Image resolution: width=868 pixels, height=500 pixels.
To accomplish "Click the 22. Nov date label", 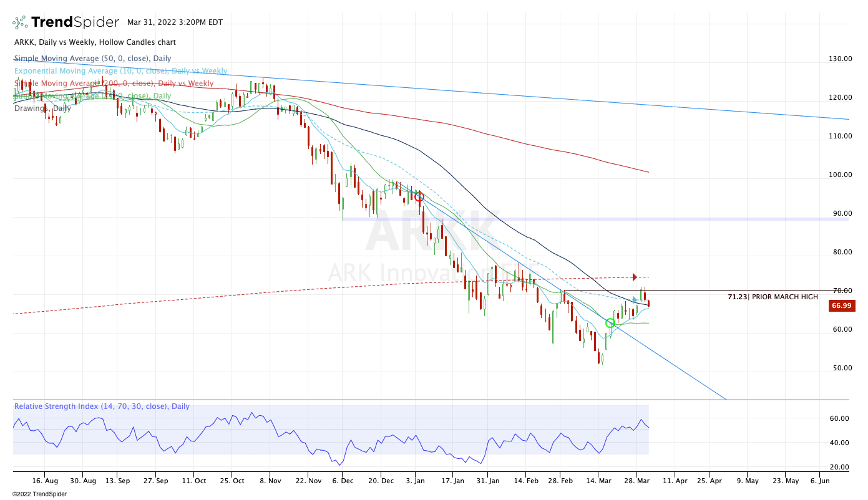I will click(308, 481).
